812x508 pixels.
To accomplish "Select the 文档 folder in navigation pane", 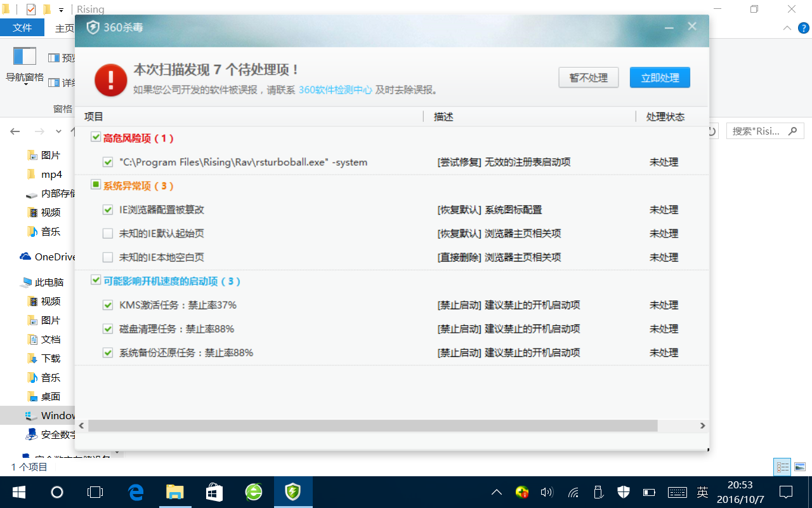I will coord(44,340).
